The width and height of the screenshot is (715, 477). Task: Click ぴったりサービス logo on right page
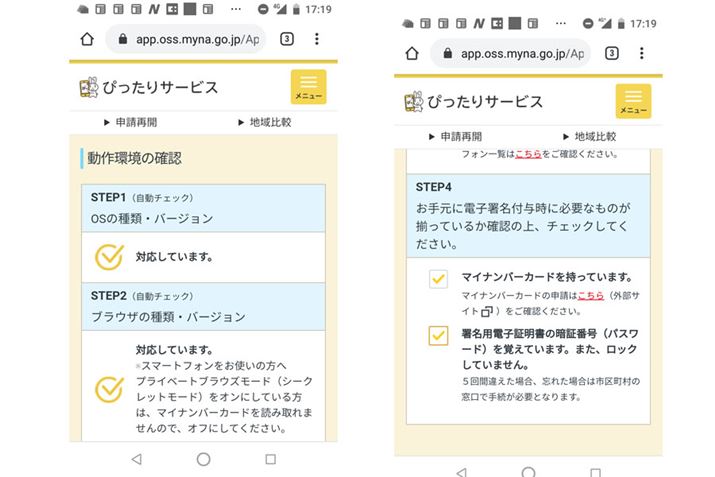tap(473, 101)
